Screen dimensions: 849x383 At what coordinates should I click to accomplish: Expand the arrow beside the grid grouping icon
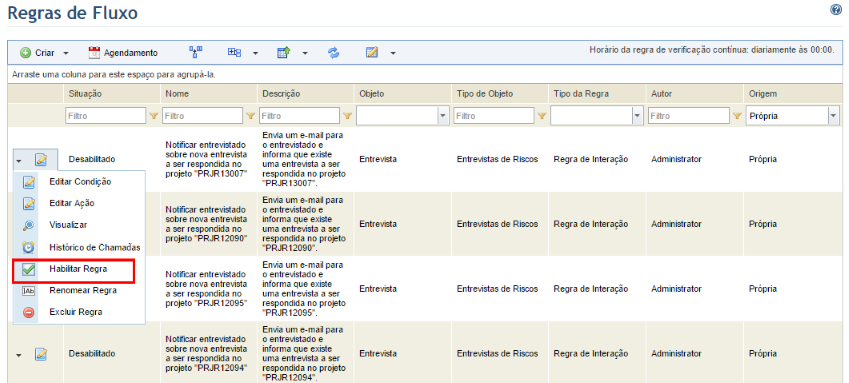pos(256,53)
